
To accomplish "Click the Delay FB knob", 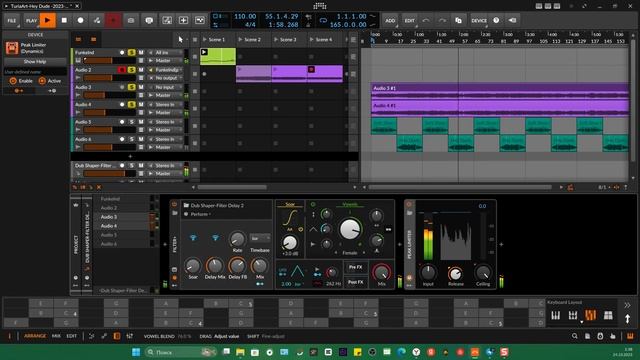I will pyautogui.click(x=237, y=266).
